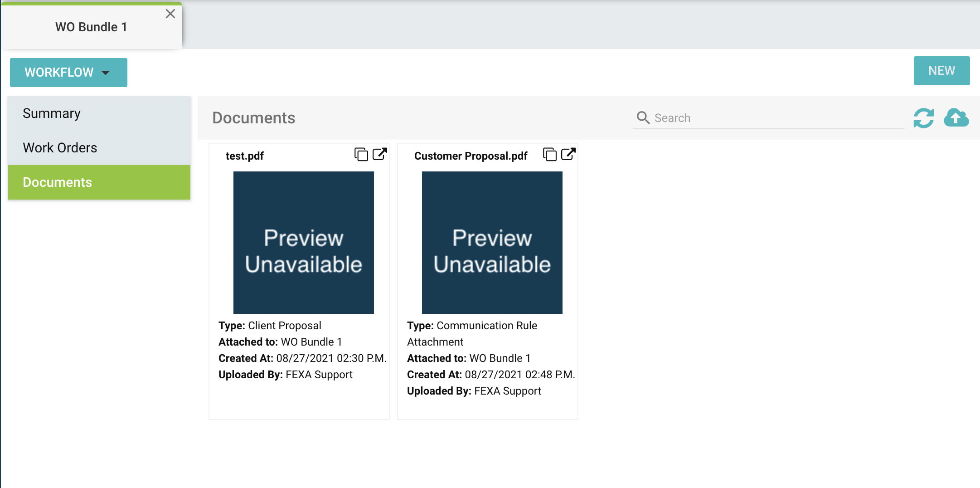
Task: Open the cloud upload icon to add a document
Action: (957, 118)
